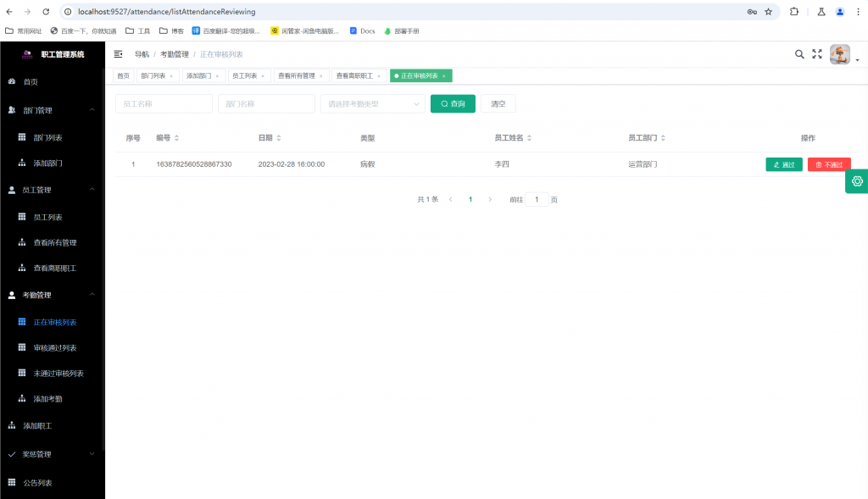This screenshot has width=868, height=499.
Task: Enter fullscreen with the expand icon
Action: point(816,53)
